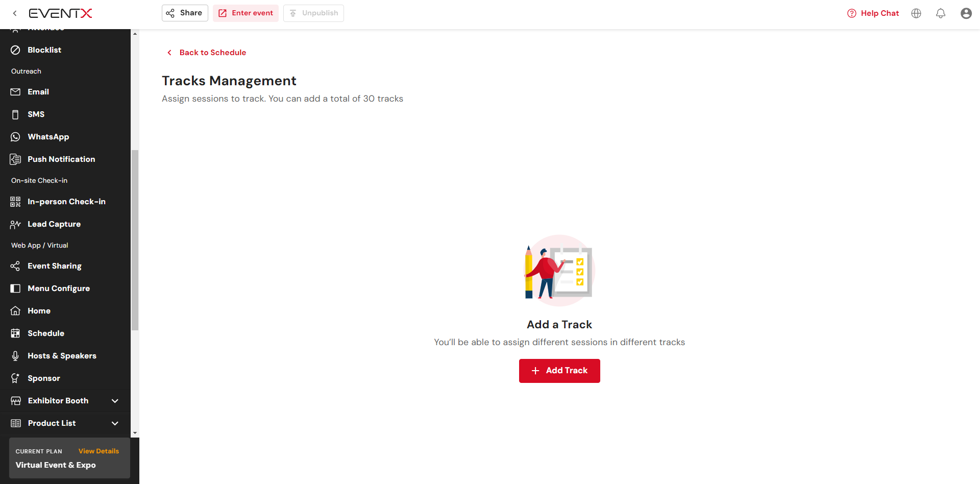Image resolution: width=980 pixels, height=484 pixels.
Task: Click the sidebar scroll up arrow
Action: point(135,34)
